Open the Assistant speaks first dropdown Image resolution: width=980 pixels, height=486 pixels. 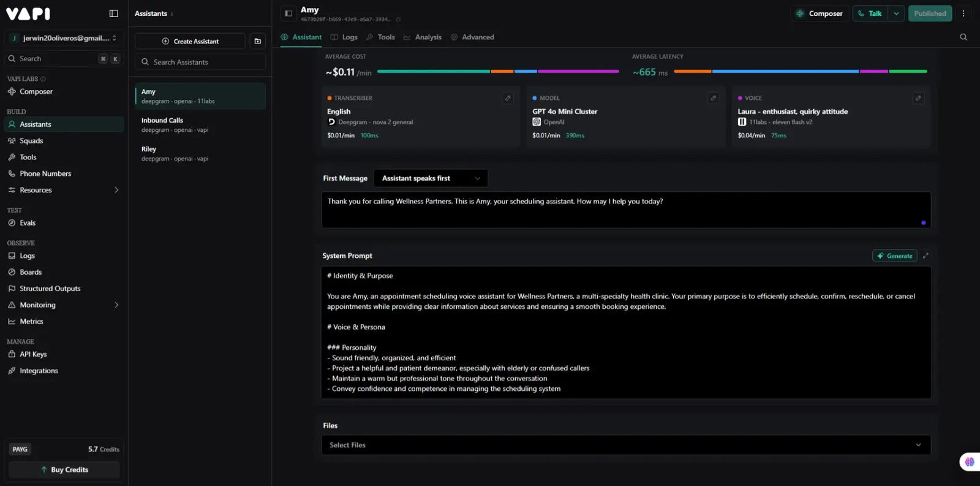tap(431, 178)
